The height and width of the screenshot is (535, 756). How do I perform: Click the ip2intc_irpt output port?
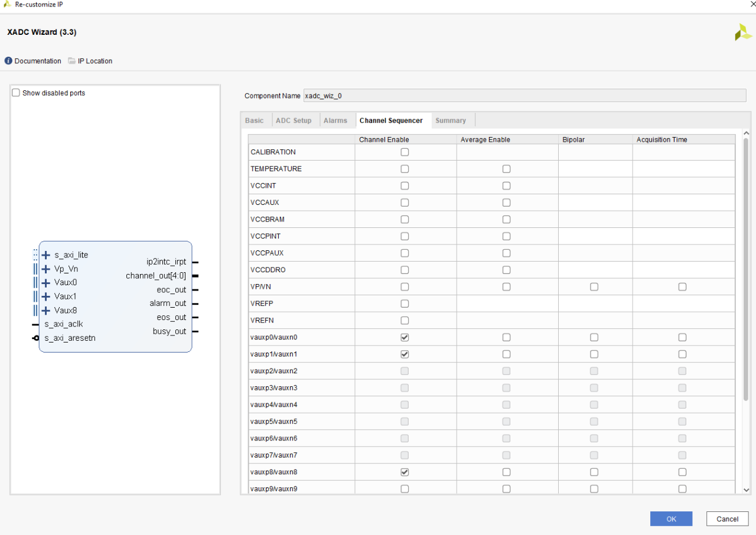pyautogui.click(x=167, y=262)
